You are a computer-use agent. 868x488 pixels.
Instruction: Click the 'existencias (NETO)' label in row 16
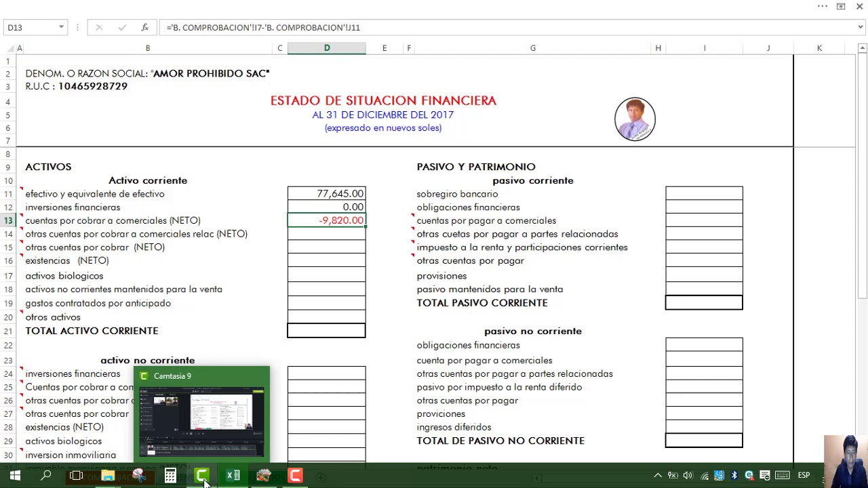point(67,260)
